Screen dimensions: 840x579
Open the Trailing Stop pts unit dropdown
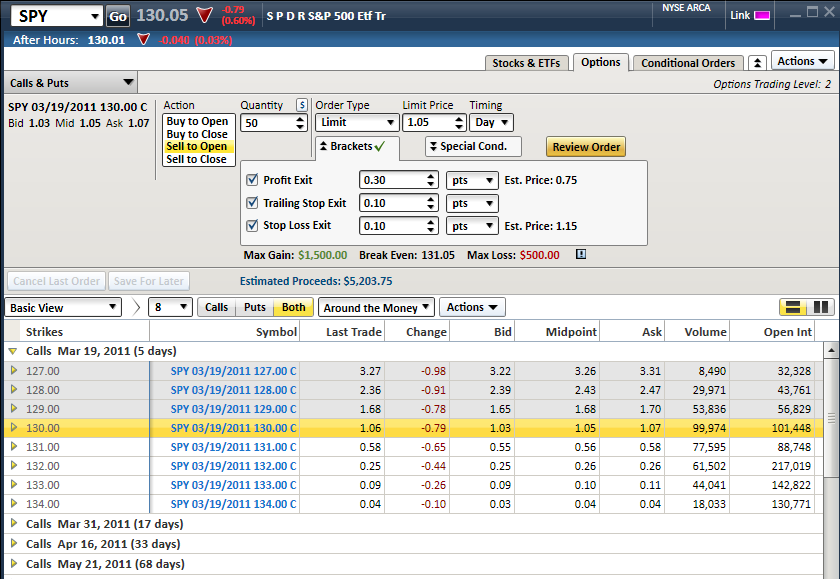pyautogui.click(x=472, y=203)
